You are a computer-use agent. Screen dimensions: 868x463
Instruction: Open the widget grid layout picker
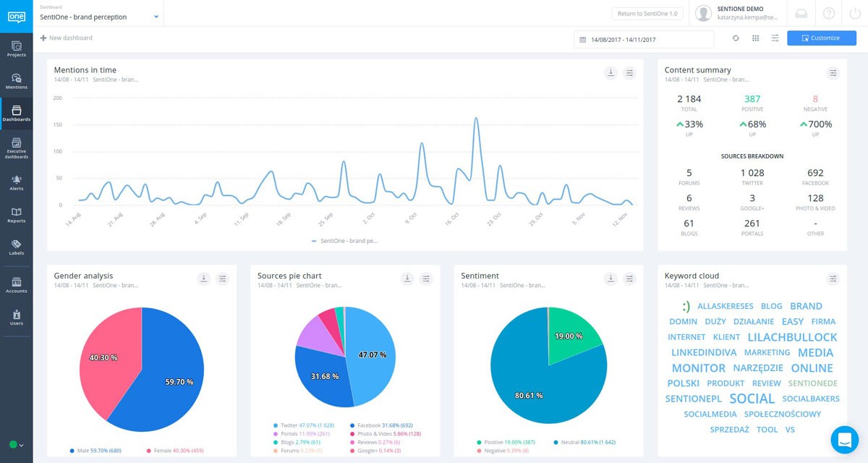pos(755,38)
